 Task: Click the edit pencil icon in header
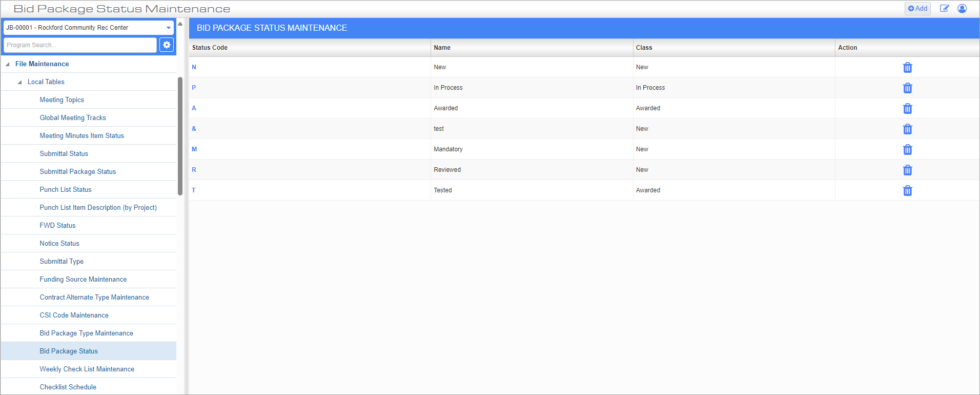tap(944, 9)
